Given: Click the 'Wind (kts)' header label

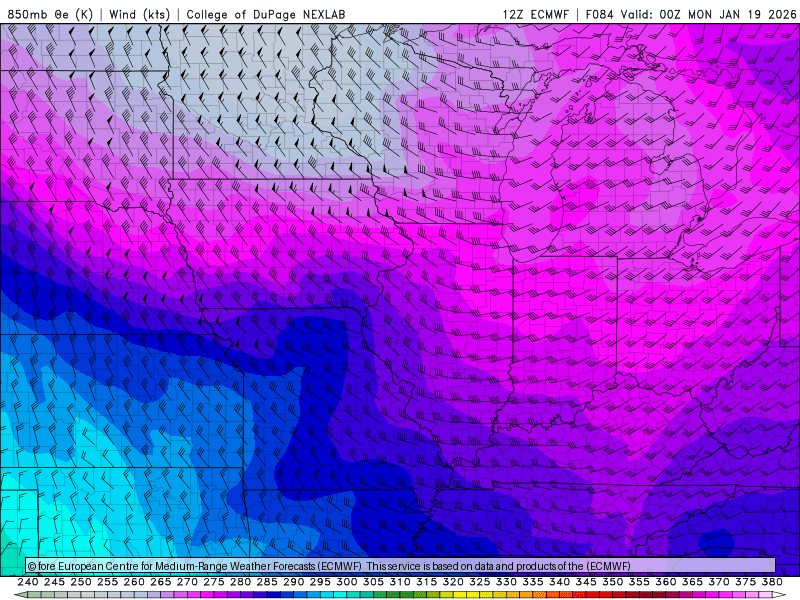Looking at the screenshot, I should (139, 14).
